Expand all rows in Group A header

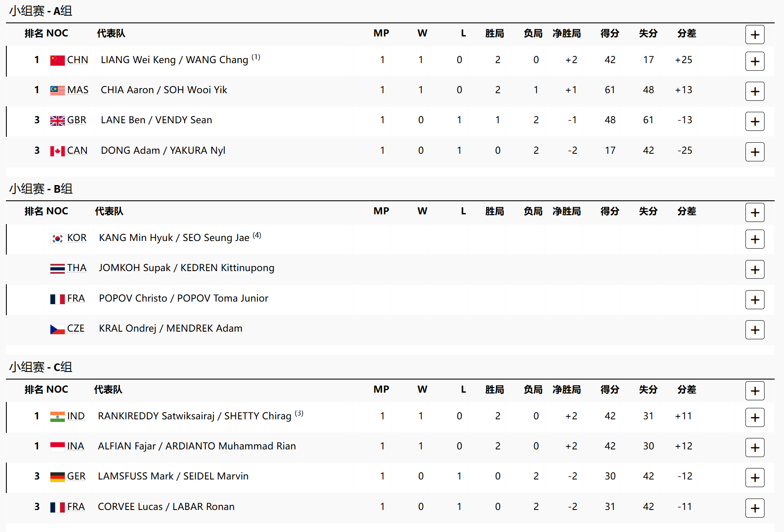pyautogui.click(x=755, y=35)
